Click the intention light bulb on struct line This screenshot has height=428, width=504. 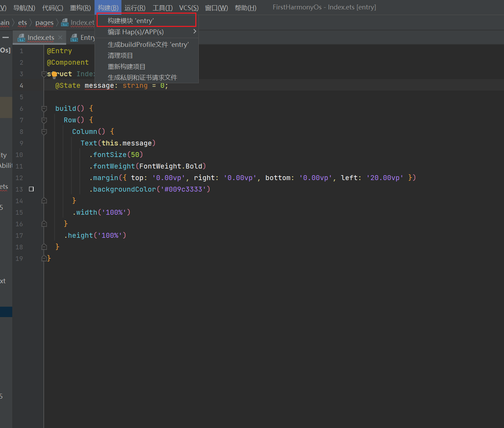click(x=54, y=74)
